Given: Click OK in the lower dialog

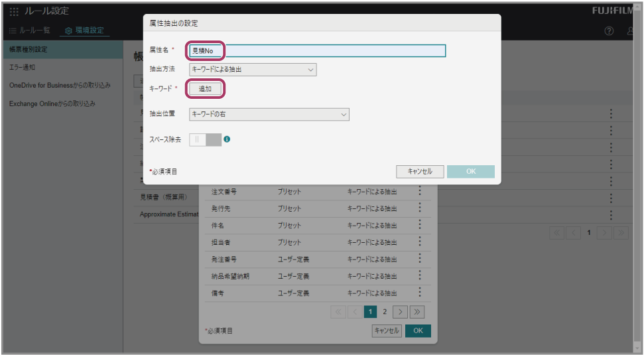Looking at the screenshot, I should [418, 330].
